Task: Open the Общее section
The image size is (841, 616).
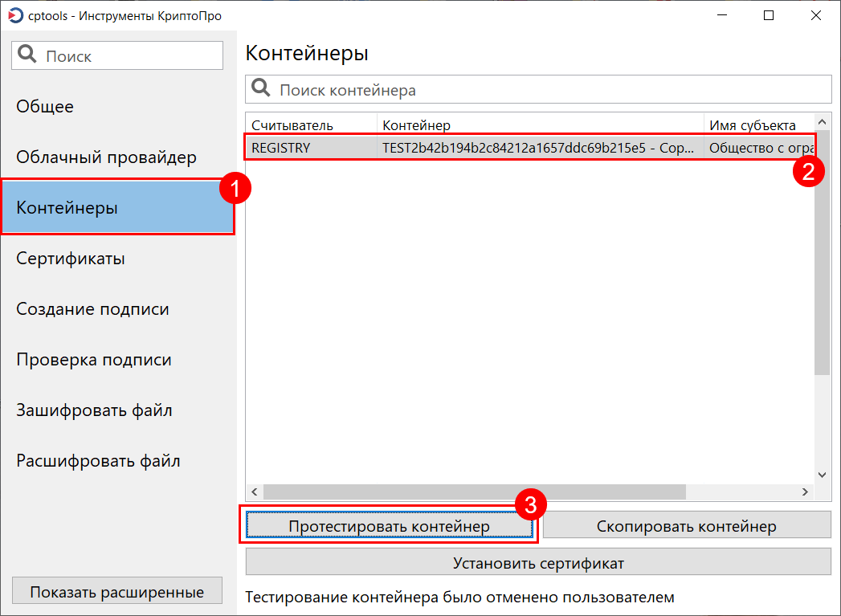Action: (x=45, y=107)
